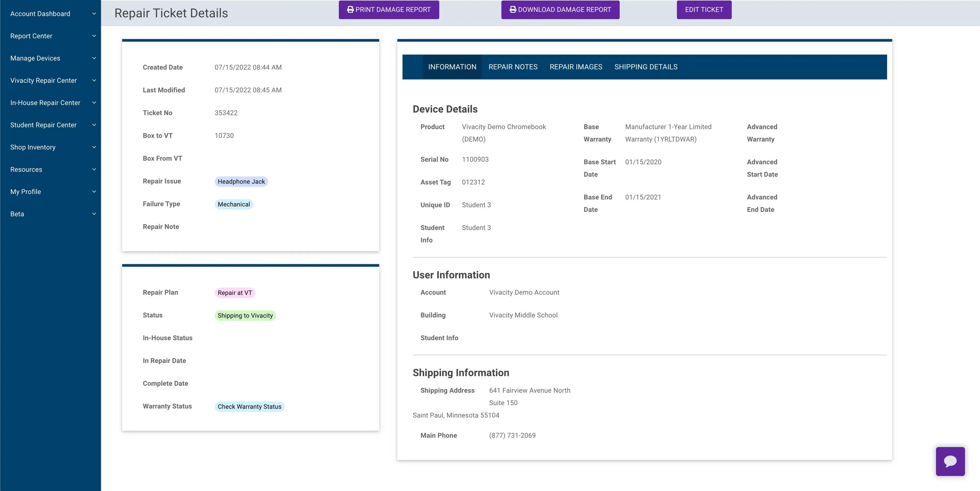Click base start date 01/15/2020
980x491 pixels.
pyautogui.click(x=643, y=162)
